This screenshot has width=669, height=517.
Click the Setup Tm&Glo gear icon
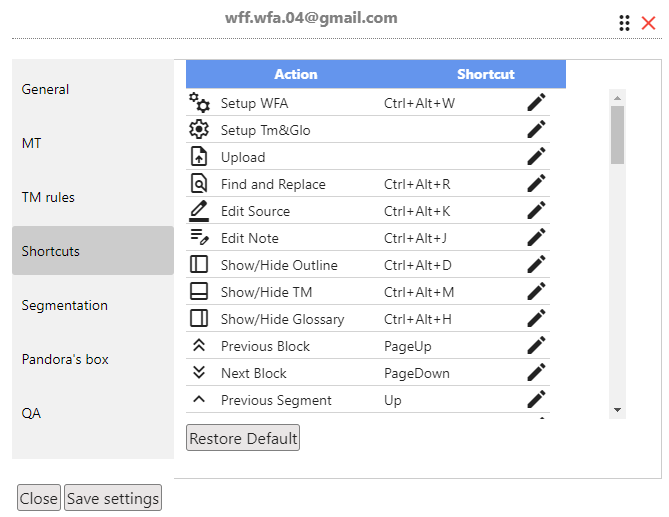tap(199, 129)
